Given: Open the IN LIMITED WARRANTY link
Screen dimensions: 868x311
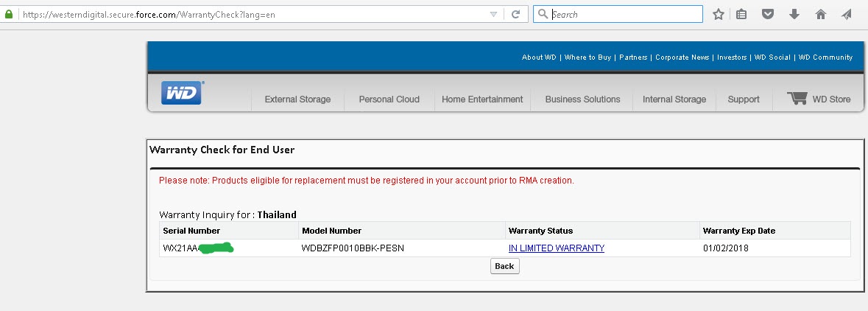Looking at the screenshot, I should pos(556,248).
